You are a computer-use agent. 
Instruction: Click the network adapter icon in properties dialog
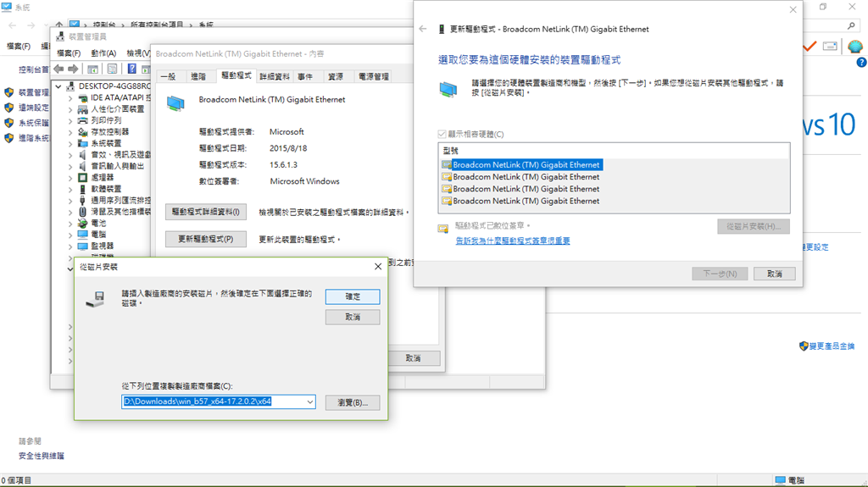[x=176, y=103]
